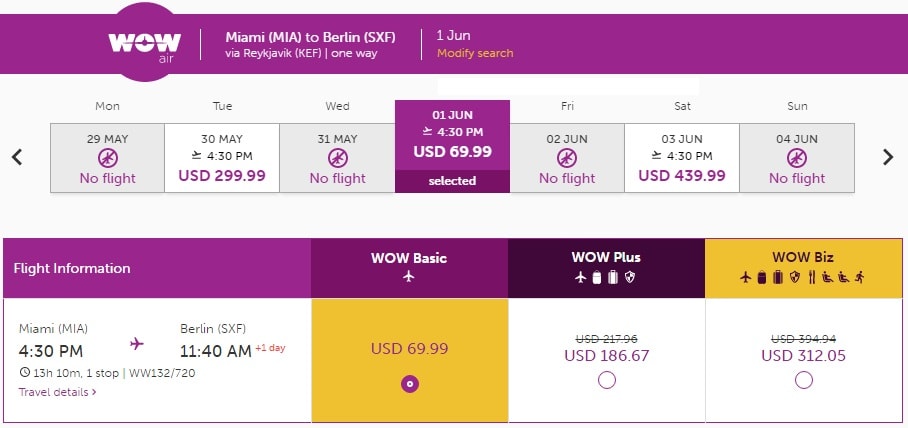Screen dimensions: 908x428
Task: Click the WOW Plus column header
Action: coord(606,268)
